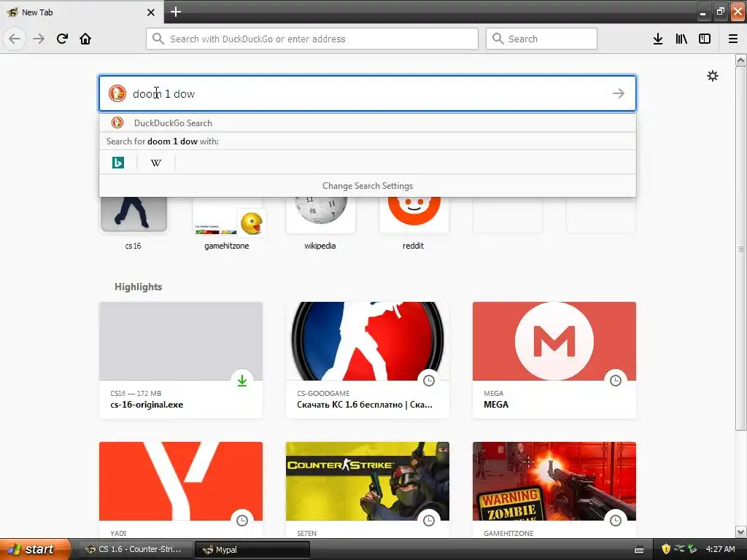This screenshot has width=747, height=560.
Task: Click the search submit arrow in search box
Action: coord(619,93)
